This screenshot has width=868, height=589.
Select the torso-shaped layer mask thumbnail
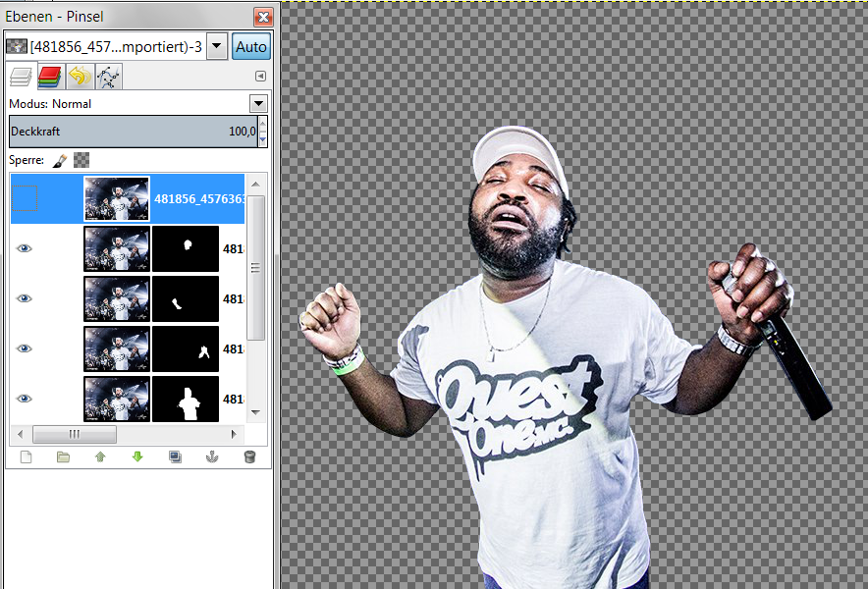(186, 399)
